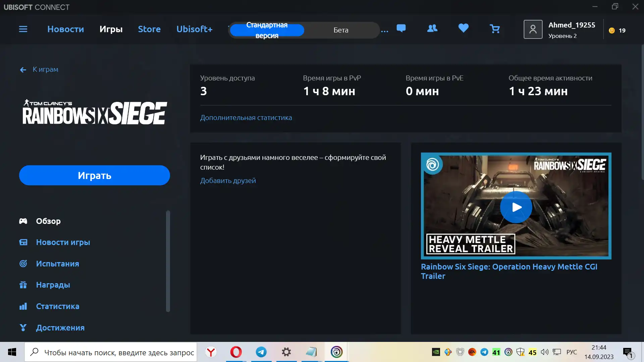Click the volume speaker tray icon
The height and width of the screenshot is (362, 644).
[x=545, y=352]
